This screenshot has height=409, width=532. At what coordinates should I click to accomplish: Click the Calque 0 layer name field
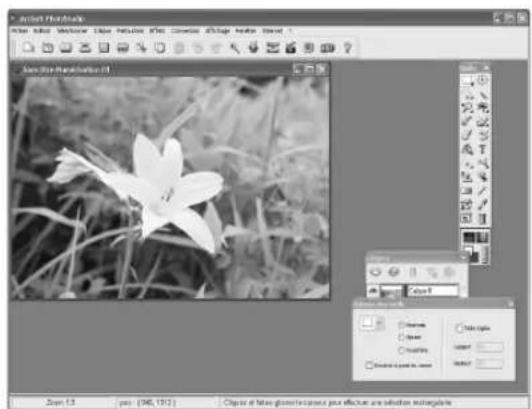(x=432, y=291)
